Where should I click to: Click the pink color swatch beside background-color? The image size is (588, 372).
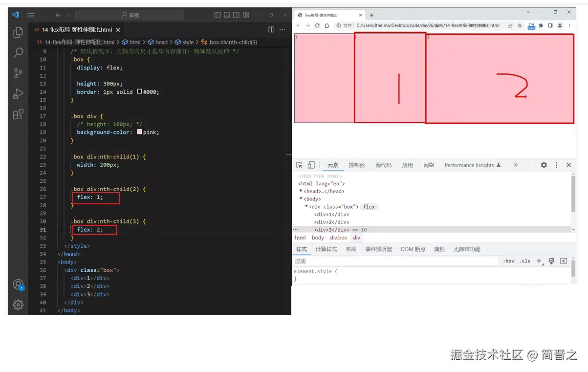coord(140,132)
